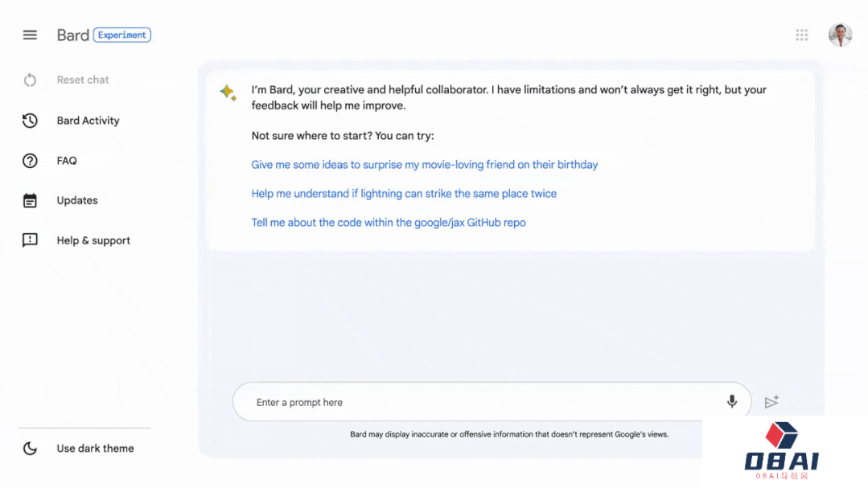Open the account profile avatar
The height and width of the screenshot is (488, 868).
click(841, 35)
